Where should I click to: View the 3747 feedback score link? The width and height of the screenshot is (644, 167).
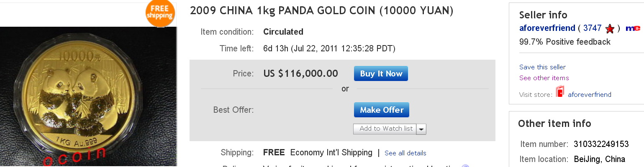pyautogui.click(x=592, y=28)
